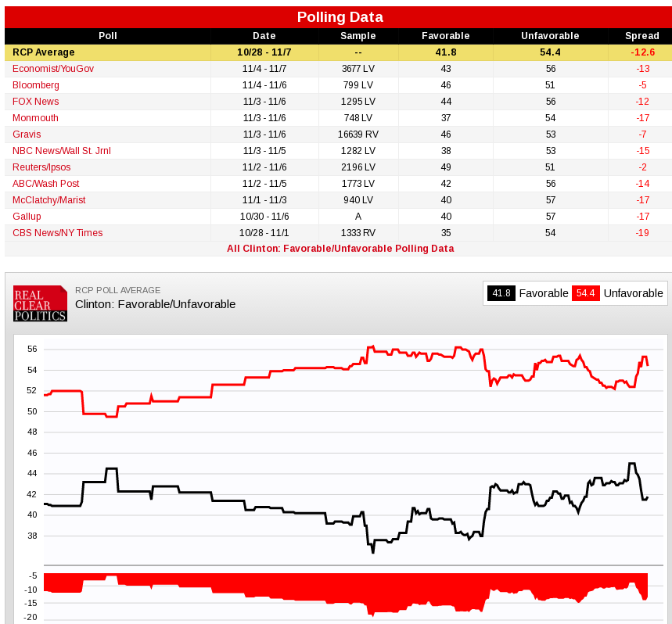Click the Sample column header
This screenshot has width=672, height=624.
coord(358,36)
